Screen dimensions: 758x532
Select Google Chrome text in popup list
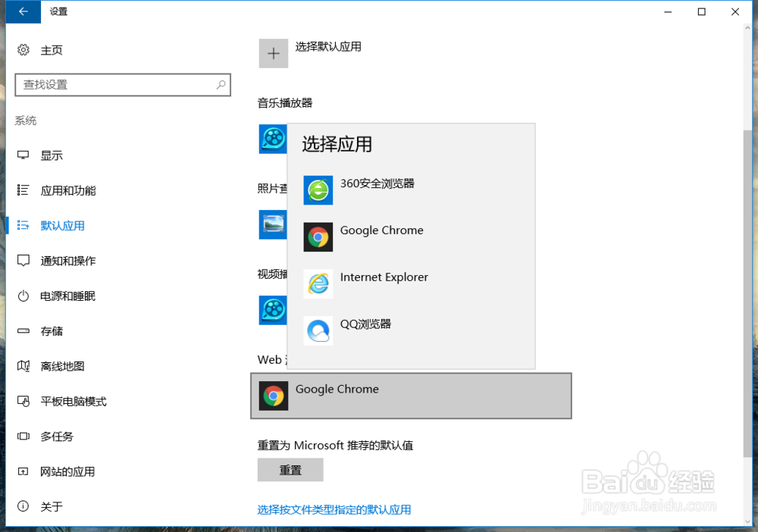(382, 230)
